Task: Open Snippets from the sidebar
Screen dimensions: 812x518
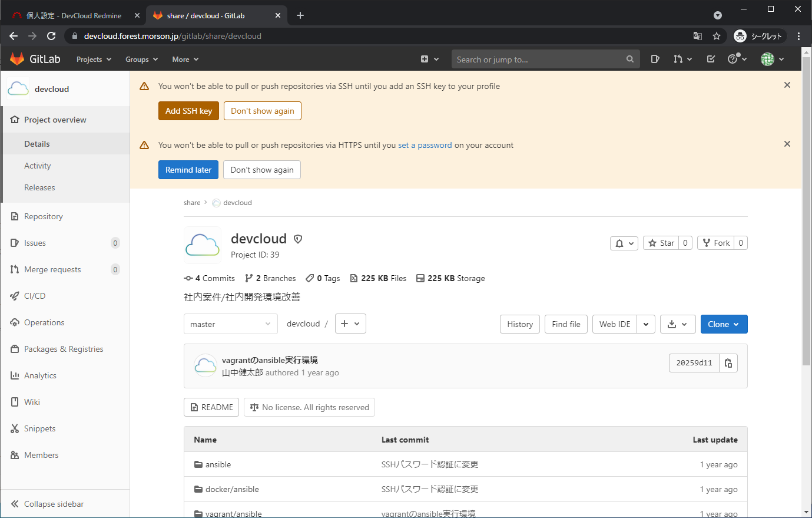Action: coord(39,428)
